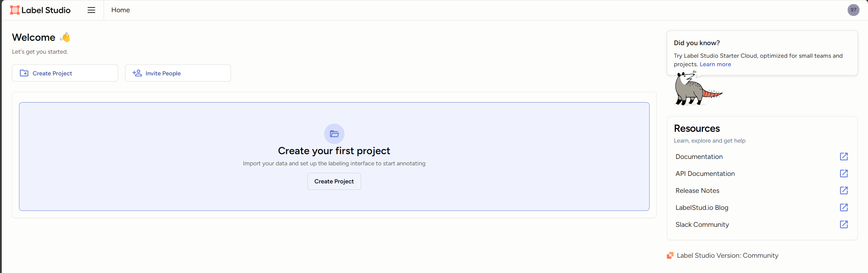Click the Invite People button
This screenshot has height=273, width=868.
(178, 73)
